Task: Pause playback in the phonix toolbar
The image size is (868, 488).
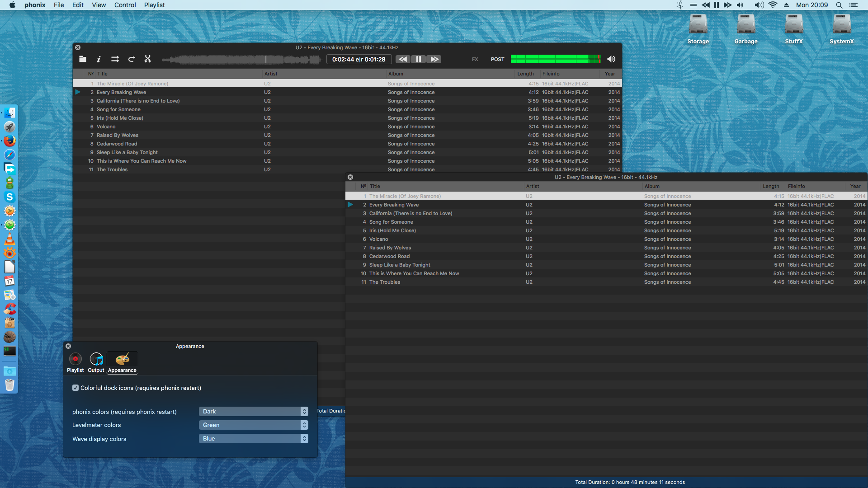Action: (x=418, y=59)
